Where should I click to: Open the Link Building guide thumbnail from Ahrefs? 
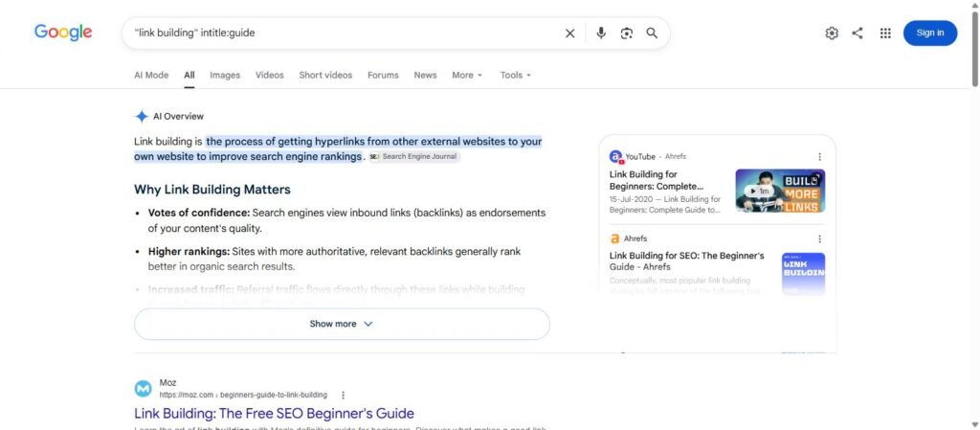[803, 274]
